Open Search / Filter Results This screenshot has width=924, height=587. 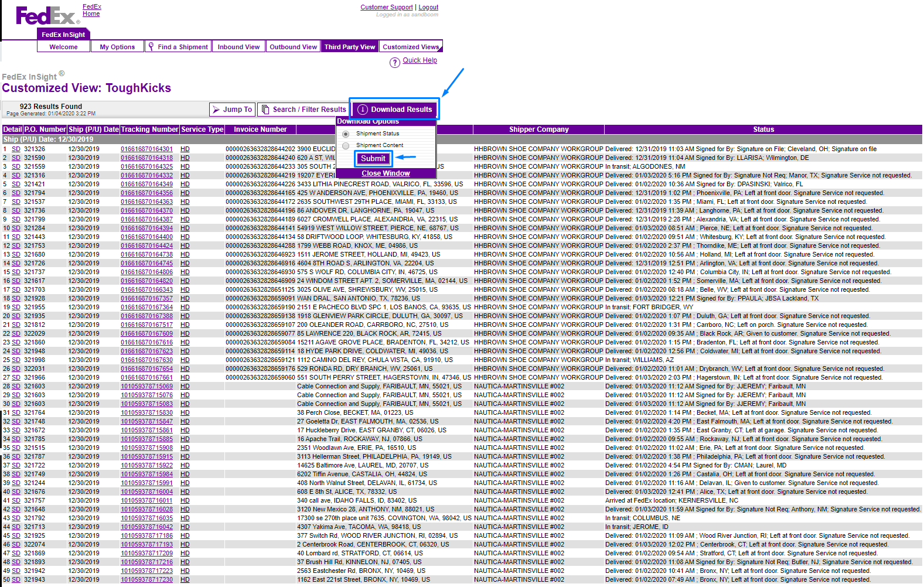309,110
